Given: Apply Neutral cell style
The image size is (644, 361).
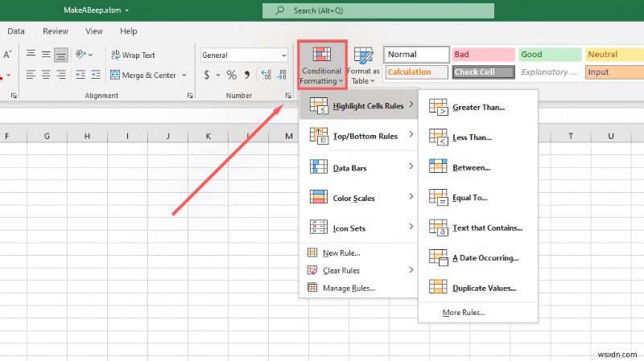Looking at the screenshot, I should (614, 55).
